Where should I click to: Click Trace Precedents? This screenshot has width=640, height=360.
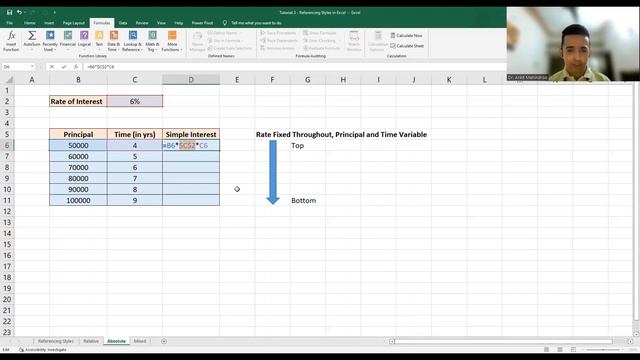(278, 33)
